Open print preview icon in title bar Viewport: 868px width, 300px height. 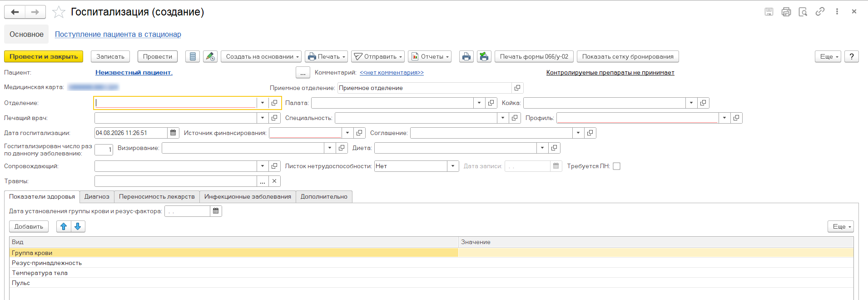803,12
